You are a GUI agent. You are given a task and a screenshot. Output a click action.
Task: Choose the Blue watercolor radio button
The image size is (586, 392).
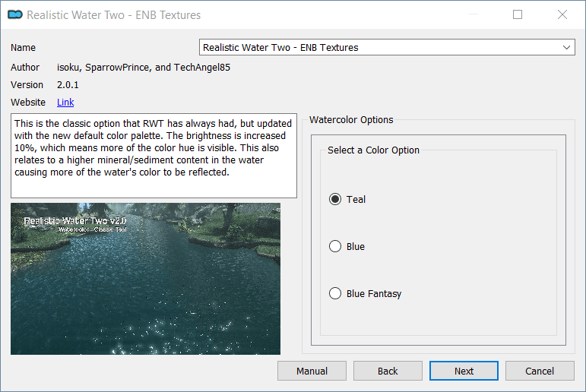[x=335, y=246]
